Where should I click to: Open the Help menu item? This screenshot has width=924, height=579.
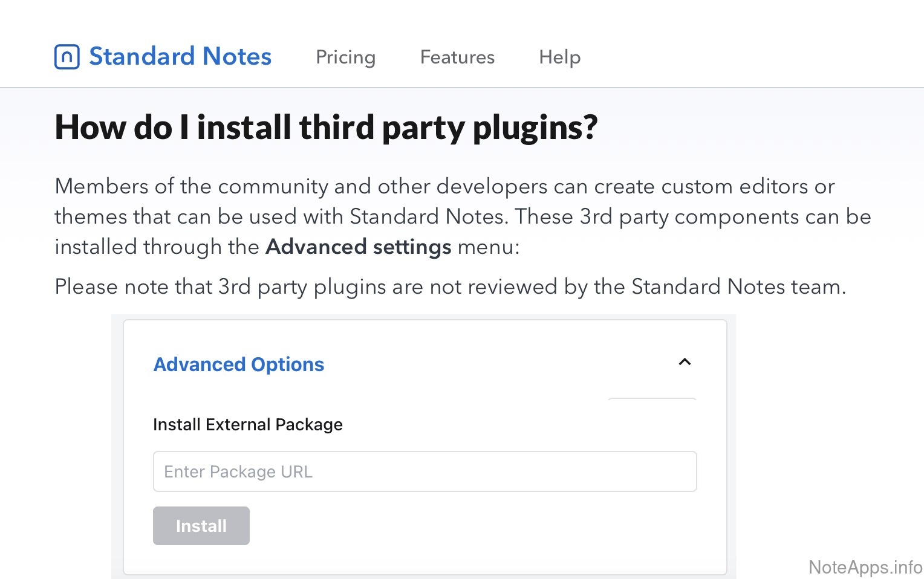click(559, 57)
